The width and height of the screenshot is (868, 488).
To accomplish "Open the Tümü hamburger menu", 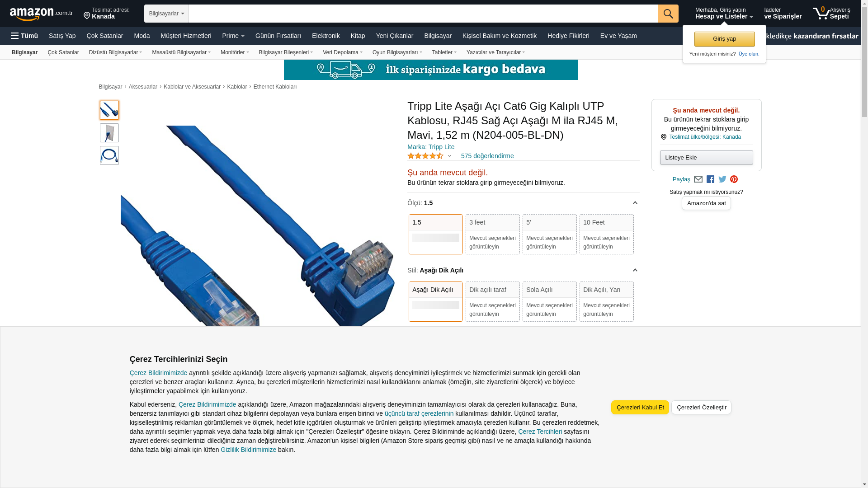I will point(24,36).
